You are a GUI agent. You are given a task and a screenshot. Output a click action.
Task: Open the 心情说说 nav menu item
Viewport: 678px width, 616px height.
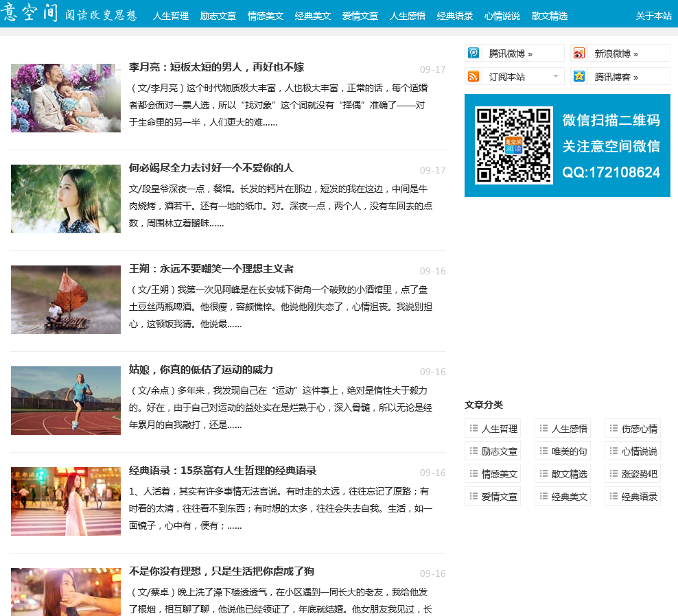point(502,16)
